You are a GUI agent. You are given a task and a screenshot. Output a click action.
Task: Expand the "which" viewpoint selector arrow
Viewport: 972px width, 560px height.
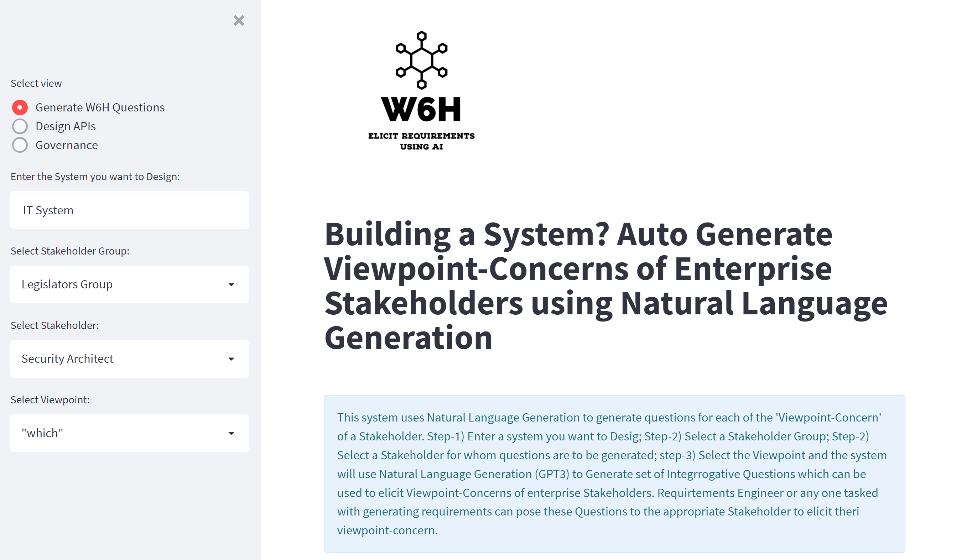[x=231, y=433]
